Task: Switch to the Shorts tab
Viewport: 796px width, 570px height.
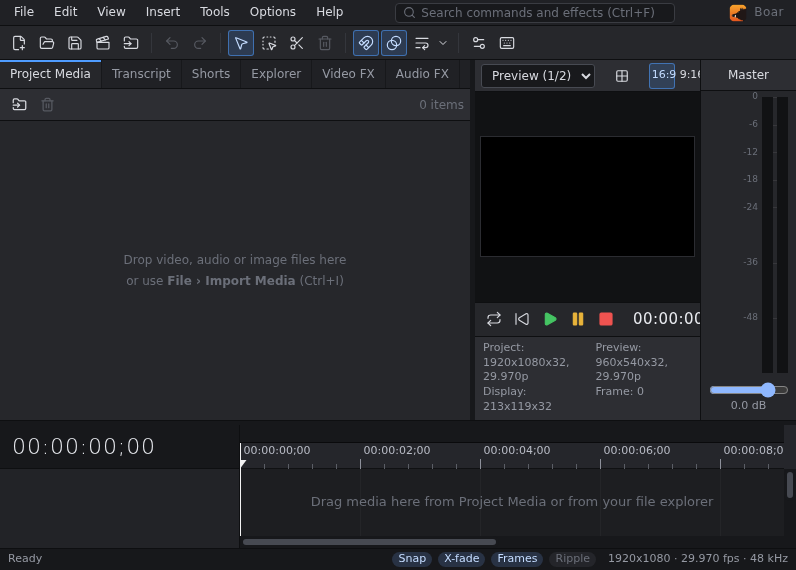Action: point(211,74)
